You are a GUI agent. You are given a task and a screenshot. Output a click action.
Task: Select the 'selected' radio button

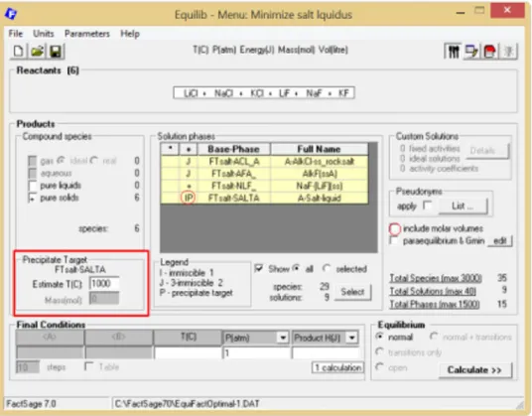click(x=327, y=268)
